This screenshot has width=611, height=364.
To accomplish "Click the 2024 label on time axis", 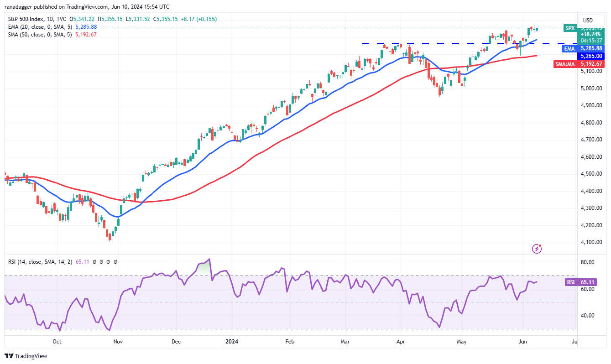I will (x=232, y=341).
